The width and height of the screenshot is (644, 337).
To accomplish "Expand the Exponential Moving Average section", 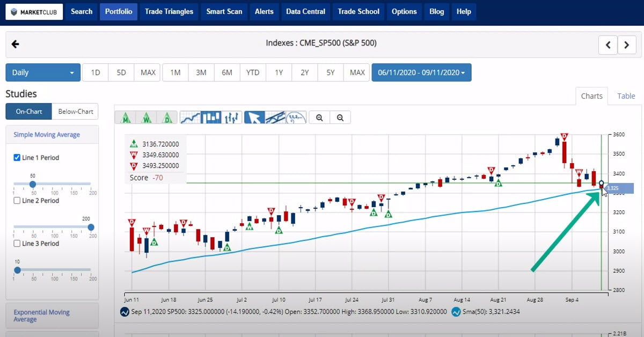I will click(x=42, y=316).
